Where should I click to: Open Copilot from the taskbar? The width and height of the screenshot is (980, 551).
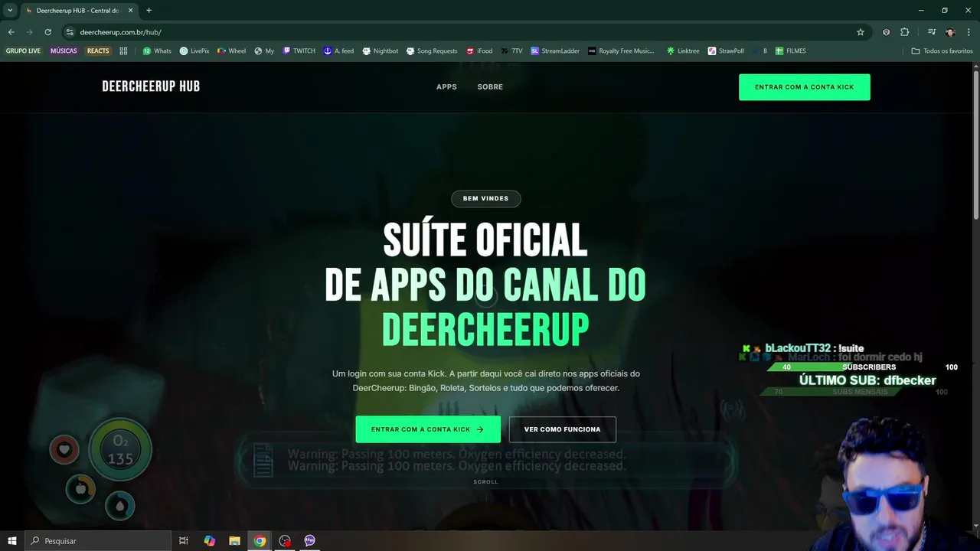209,541
